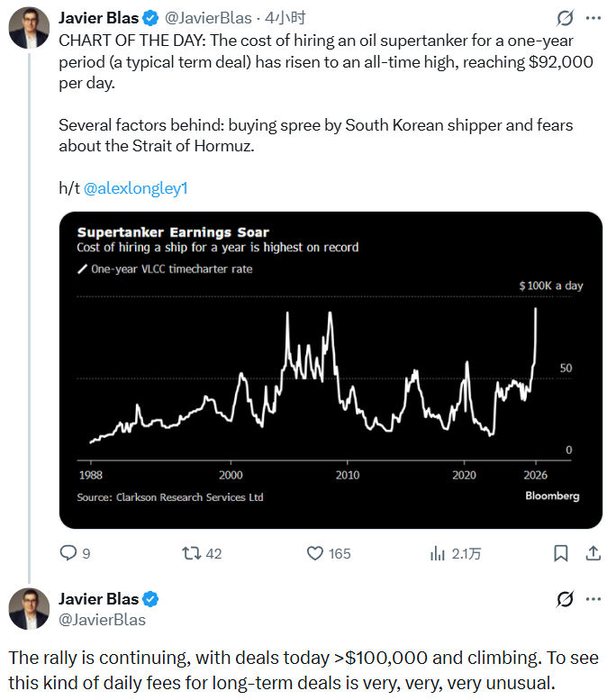Click the verified badge on second tweet

click(151, 599)
